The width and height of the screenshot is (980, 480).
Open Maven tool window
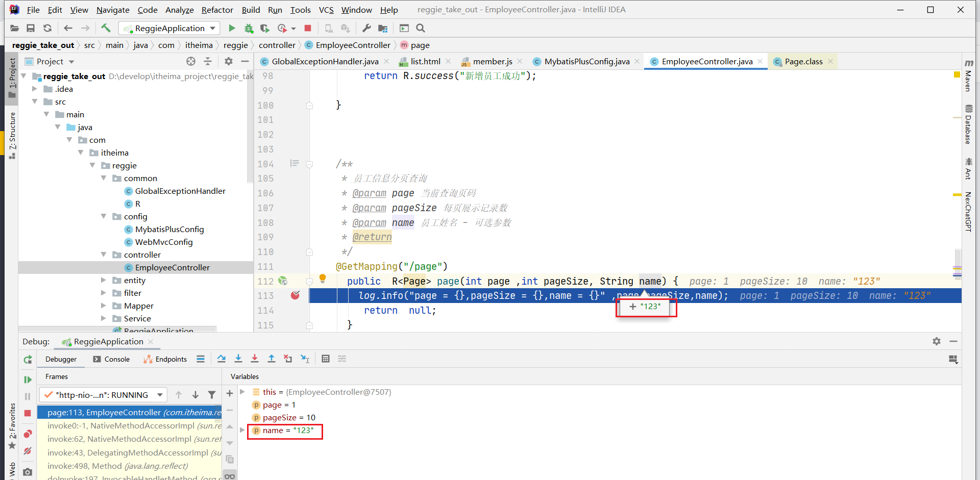coord(968,75)
